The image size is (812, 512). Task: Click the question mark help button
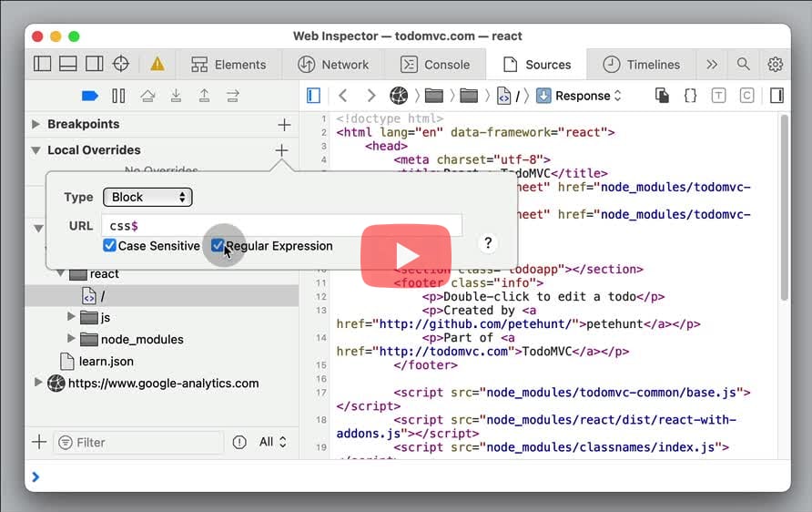pyautogui.click(x=488, y=243)
